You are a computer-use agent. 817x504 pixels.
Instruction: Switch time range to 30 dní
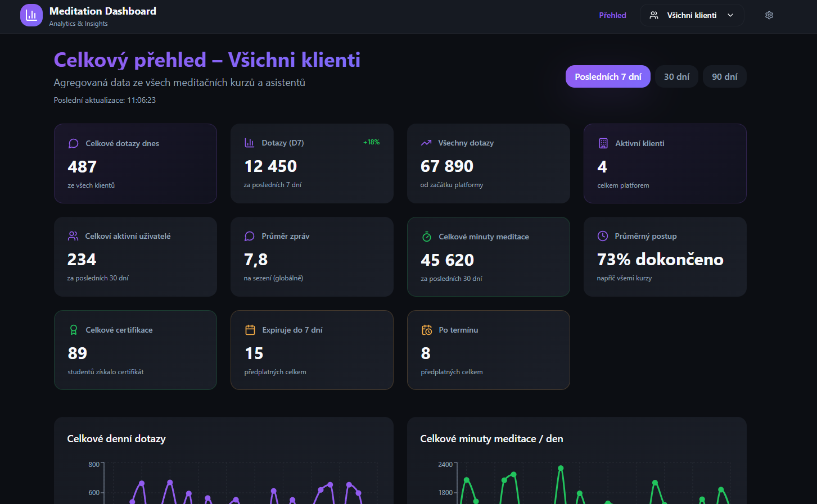pos(676,76)
